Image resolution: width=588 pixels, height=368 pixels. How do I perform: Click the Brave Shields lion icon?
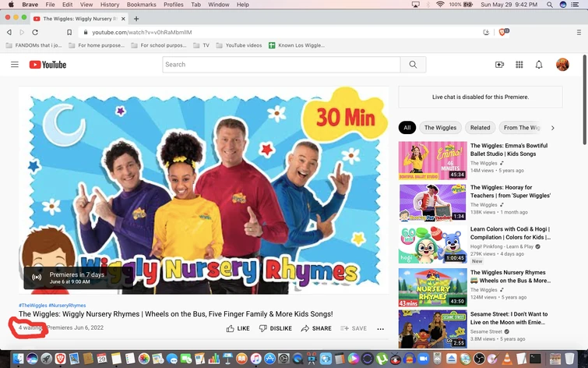504,32
